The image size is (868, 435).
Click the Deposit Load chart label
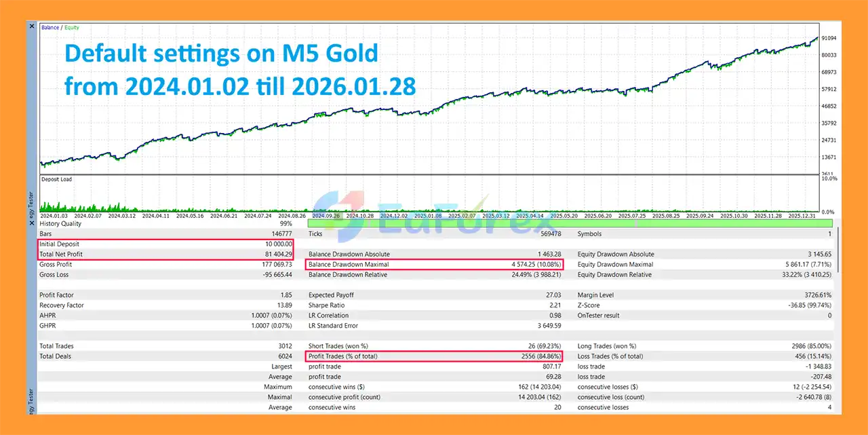57,180
